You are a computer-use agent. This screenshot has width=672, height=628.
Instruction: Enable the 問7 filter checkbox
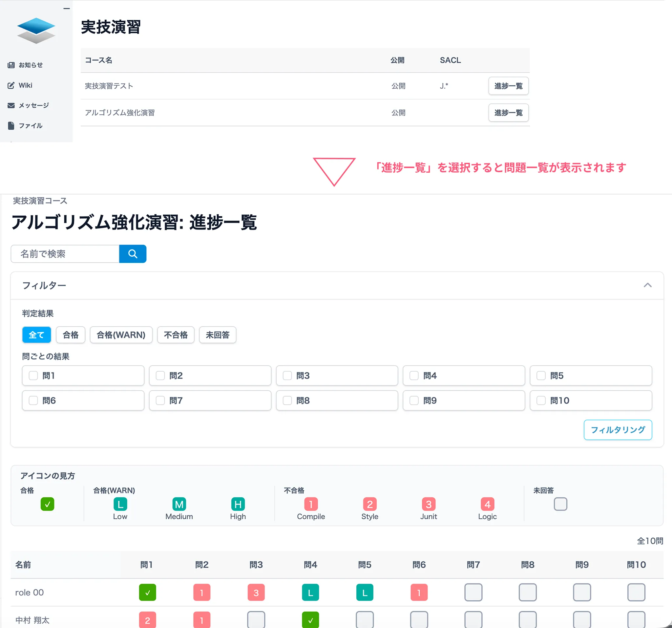click(x=160, y=401)
